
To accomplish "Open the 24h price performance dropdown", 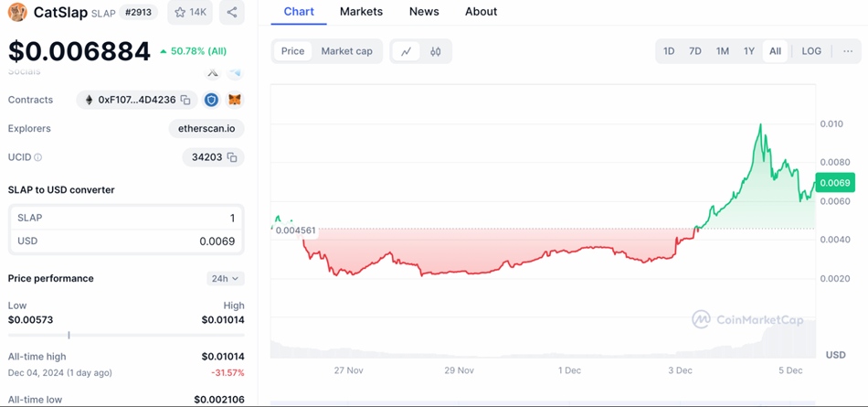I will [226, 278].
